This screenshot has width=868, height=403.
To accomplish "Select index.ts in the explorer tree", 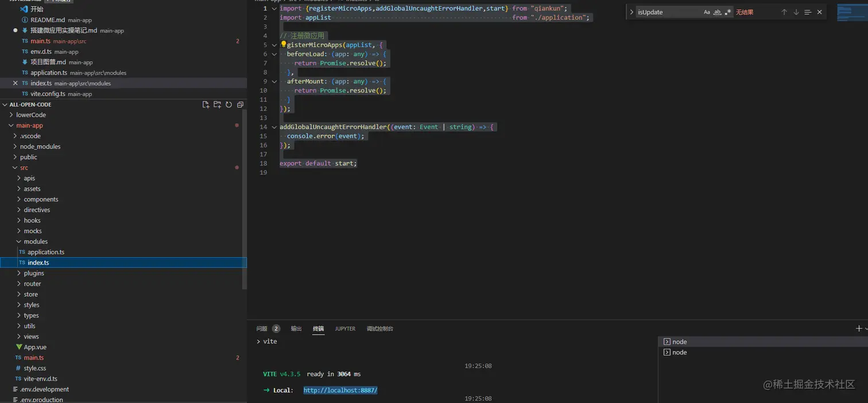I will pos(123,262).
